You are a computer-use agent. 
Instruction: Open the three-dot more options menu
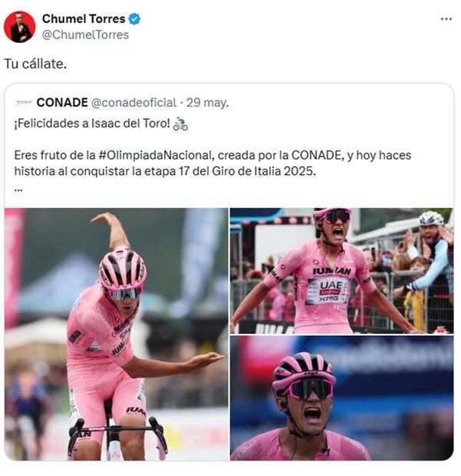[446, 18]
